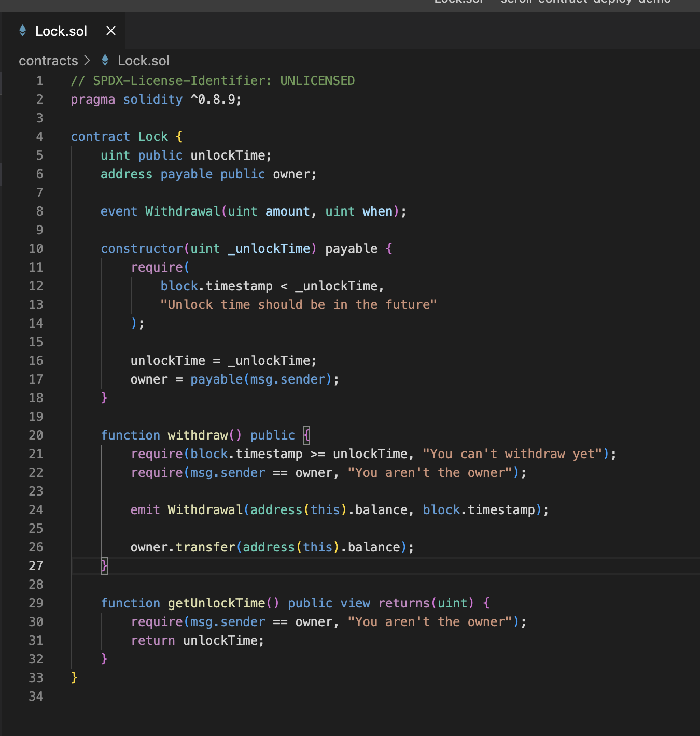Click 'payable(msg.sender)' on line 17

(x=261, y=379)
